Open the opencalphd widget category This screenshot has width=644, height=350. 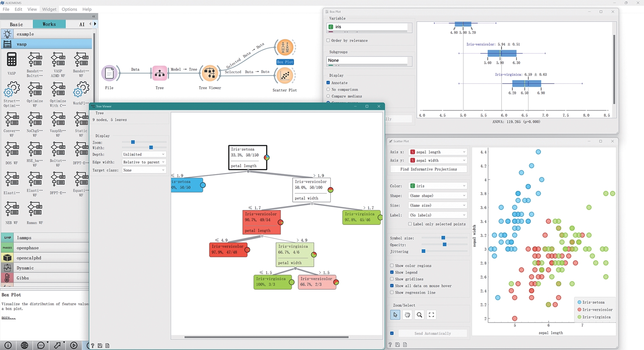tap(45, 258)
